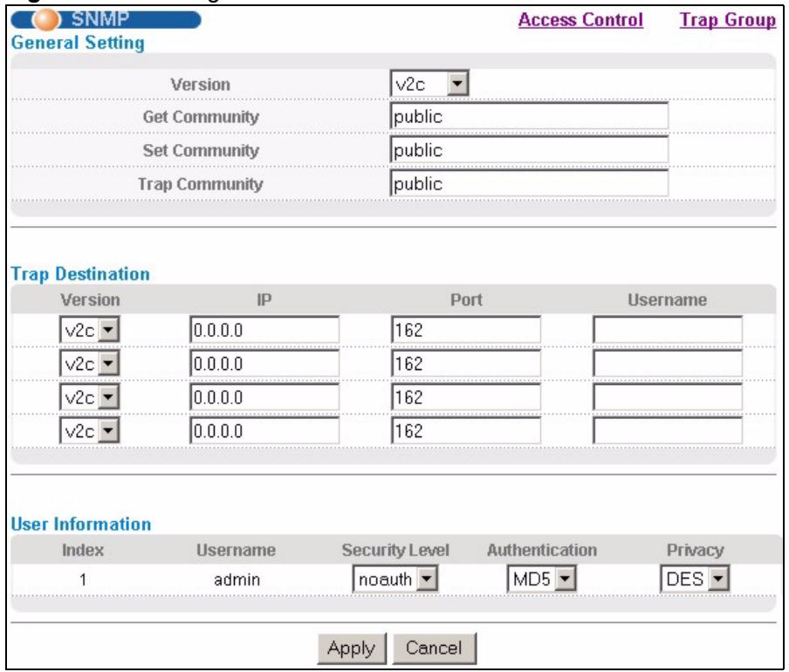Click third Trap Destination Username field

click(668, 397)
